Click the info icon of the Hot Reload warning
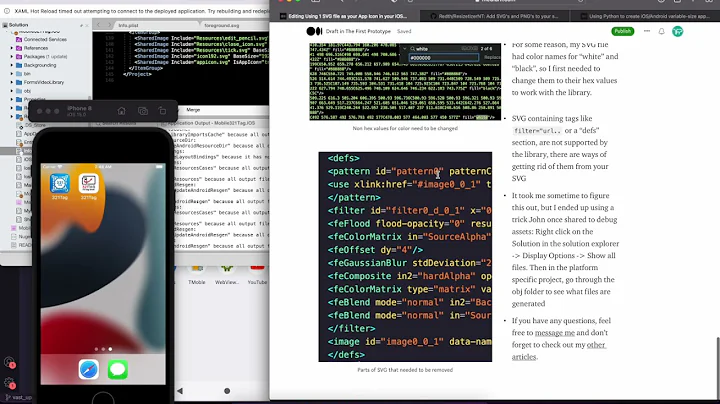The width and height of the screenshot is (720, 404). 7,11
